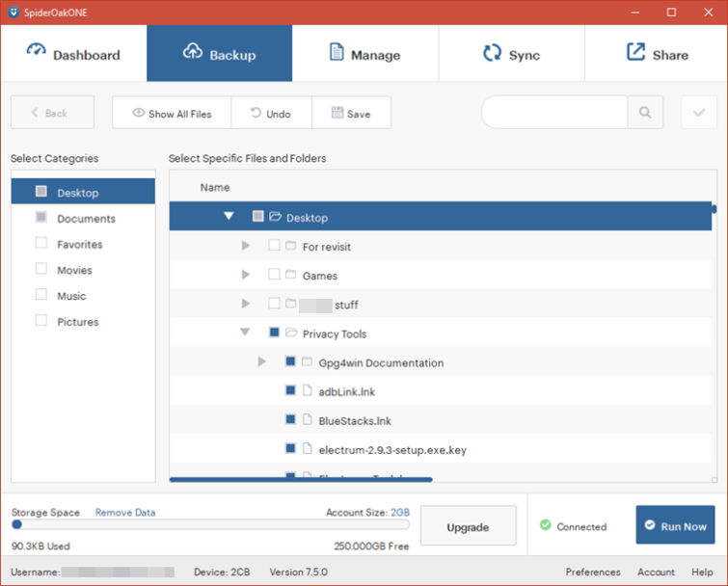Expand the Gpg4win Documentation folder
728x586 pixels.
coord(262,361)
